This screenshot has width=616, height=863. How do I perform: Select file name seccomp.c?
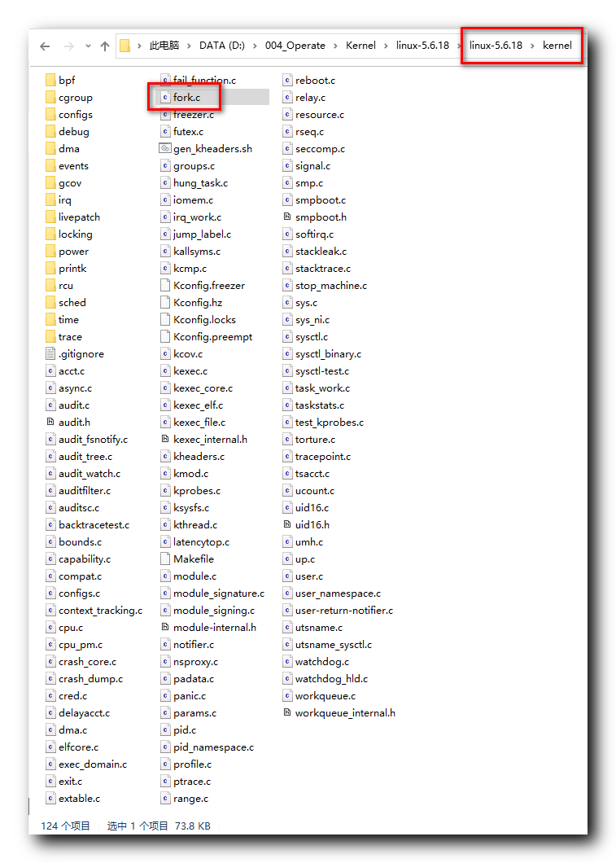(320, 149)
